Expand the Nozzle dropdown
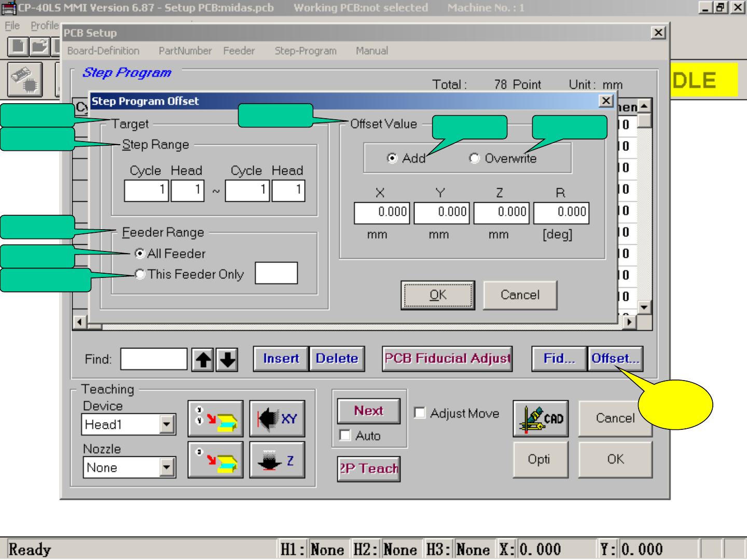The width and height of the screenshot is (747, 560). pyautogui.click(x=166, y=468)
